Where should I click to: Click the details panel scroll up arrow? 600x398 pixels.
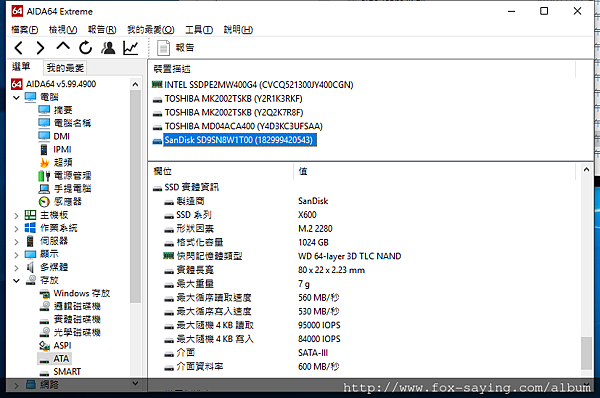pos(586,170)
